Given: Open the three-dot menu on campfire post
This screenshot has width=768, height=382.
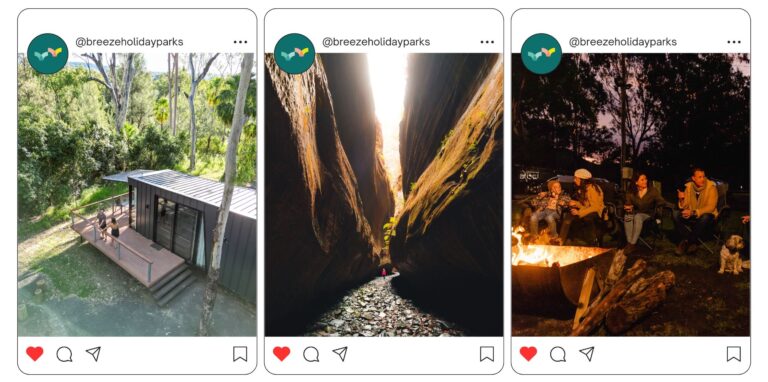Looking at the screenshot, I should click(x=734, y=42).
